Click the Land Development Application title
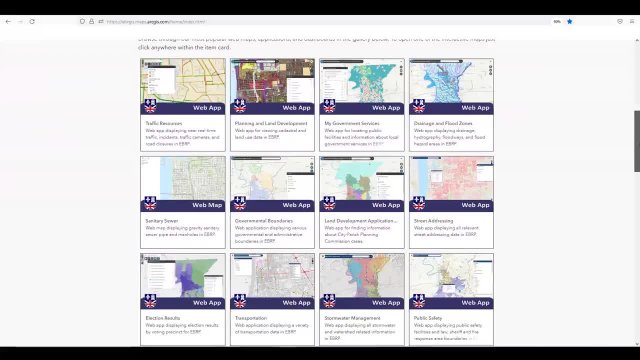 point(361,221)
